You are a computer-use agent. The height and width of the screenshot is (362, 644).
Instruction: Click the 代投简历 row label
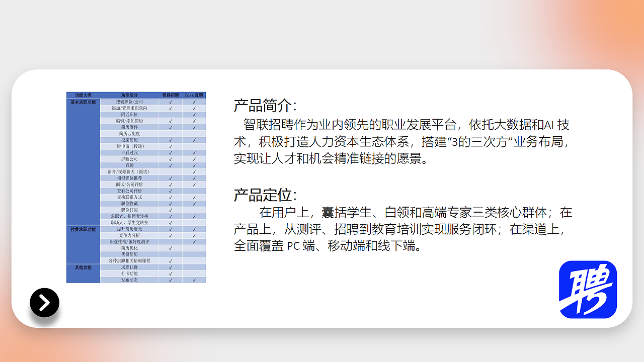click(x=129, y=255)
